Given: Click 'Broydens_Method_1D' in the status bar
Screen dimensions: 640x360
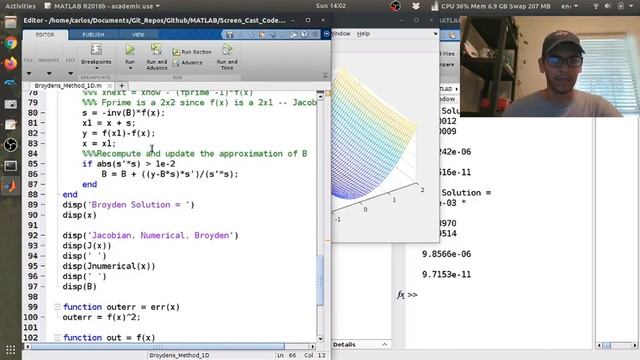Looking at the screenshot, I should pos(179,356).
